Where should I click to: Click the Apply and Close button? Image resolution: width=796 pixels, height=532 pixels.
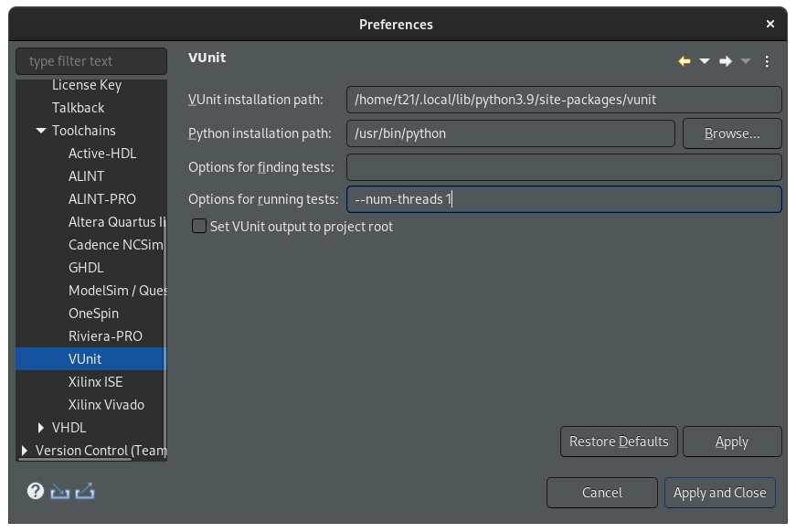720,493
